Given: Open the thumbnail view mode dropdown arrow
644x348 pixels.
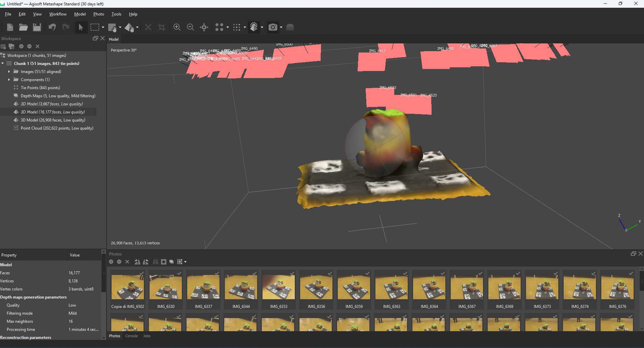Looking at the screenshot, I should [x=185, y=262].
